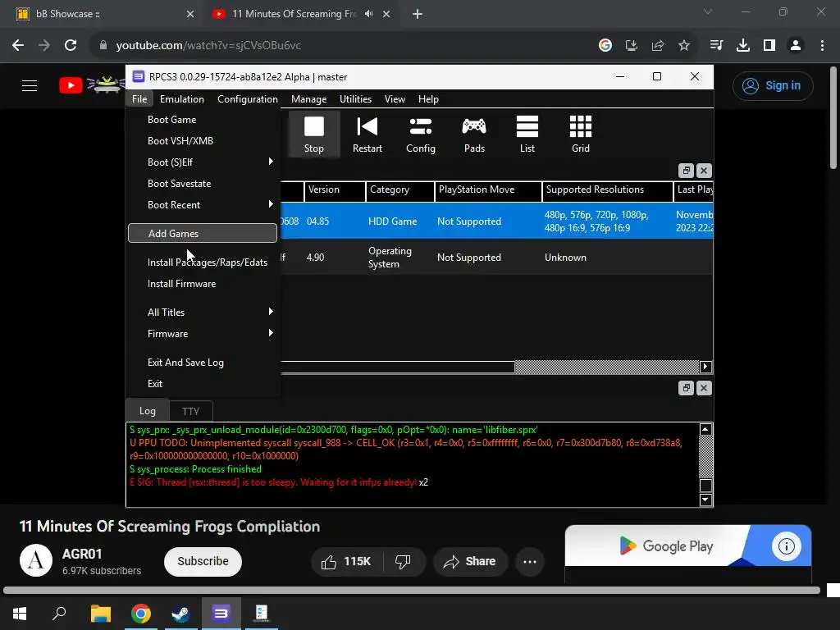Open the Pads controller settings icon

[474, 135]
